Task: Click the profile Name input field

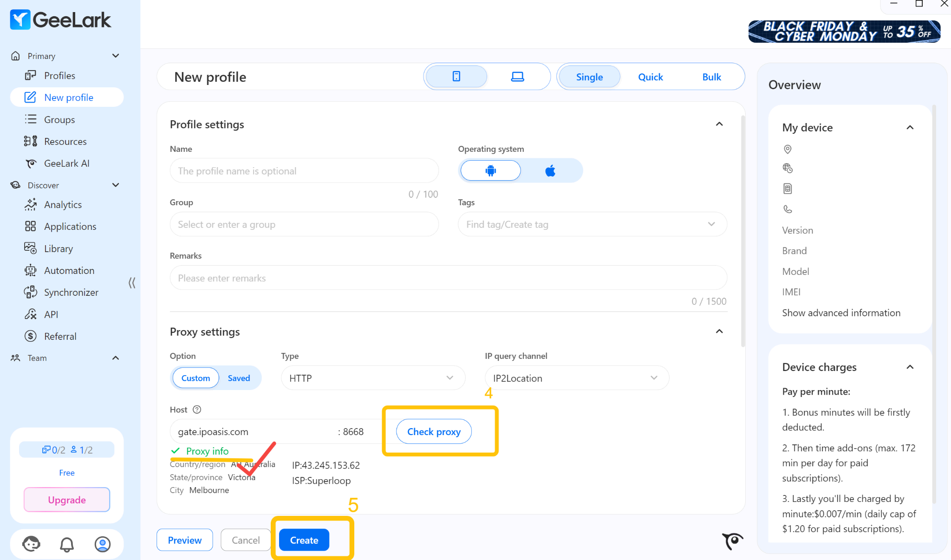Action: pyautogui.click(x=304, y=171)
